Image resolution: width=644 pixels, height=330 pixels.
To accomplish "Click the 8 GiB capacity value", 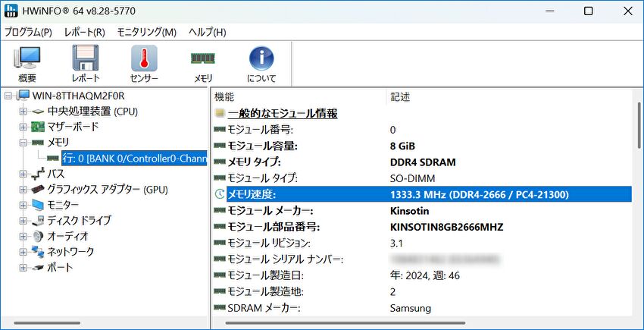I will click(402, 146).
